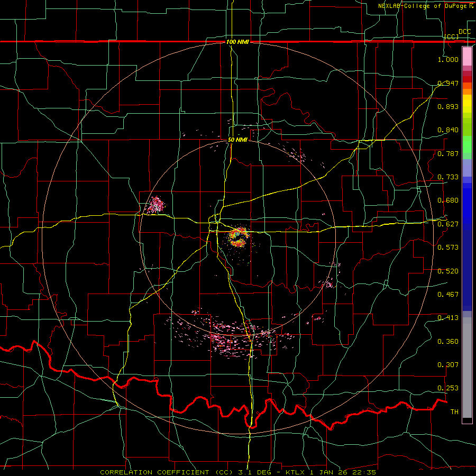The image size is (476, 476).
Task: Click the 0.307 color scale value
Action: point(448,365)
